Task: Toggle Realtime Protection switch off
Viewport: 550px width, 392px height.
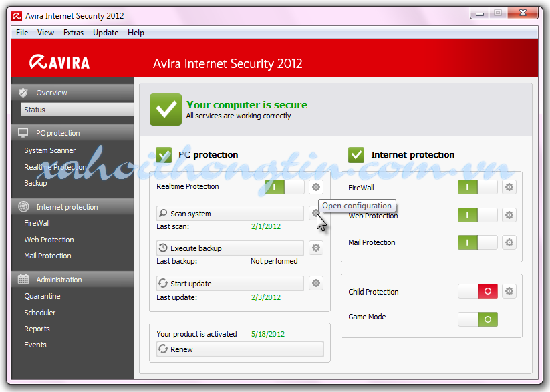Action: 285,187
